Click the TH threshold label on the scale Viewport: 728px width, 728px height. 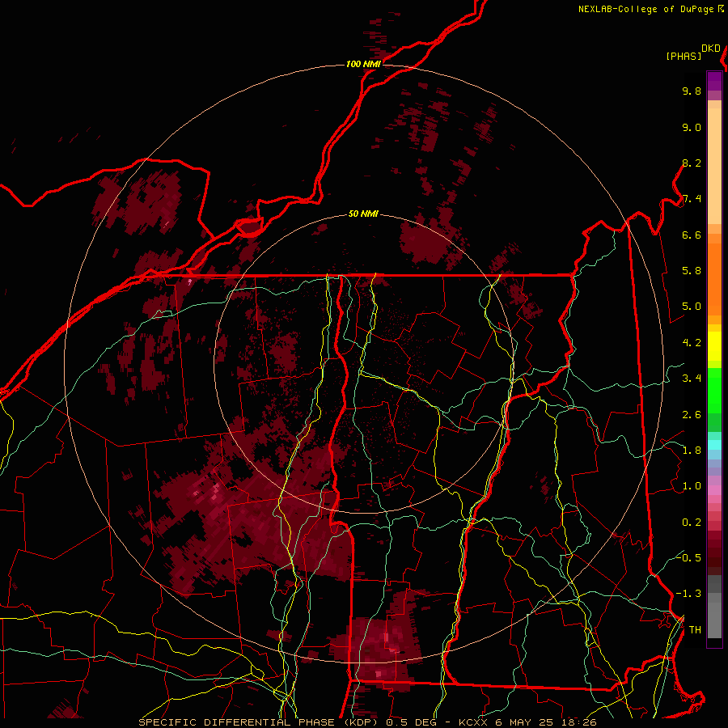coord(695,630)
